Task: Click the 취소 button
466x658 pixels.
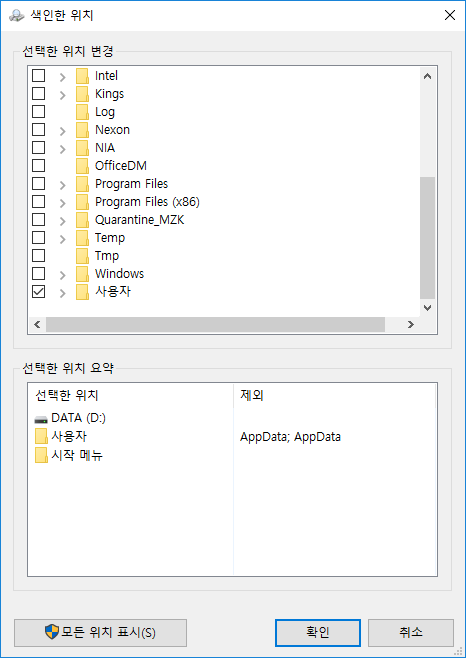Action: (x=411, y=633)
